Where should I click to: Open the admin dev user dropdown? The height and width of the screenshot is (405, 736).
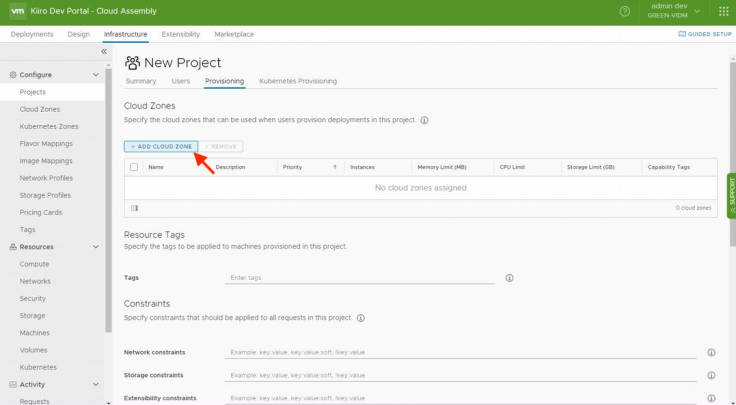(674, 11)
